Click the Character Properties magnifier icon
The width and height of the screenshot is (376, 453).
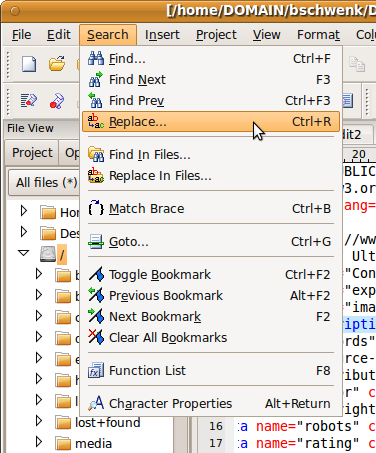pos(96,404)
